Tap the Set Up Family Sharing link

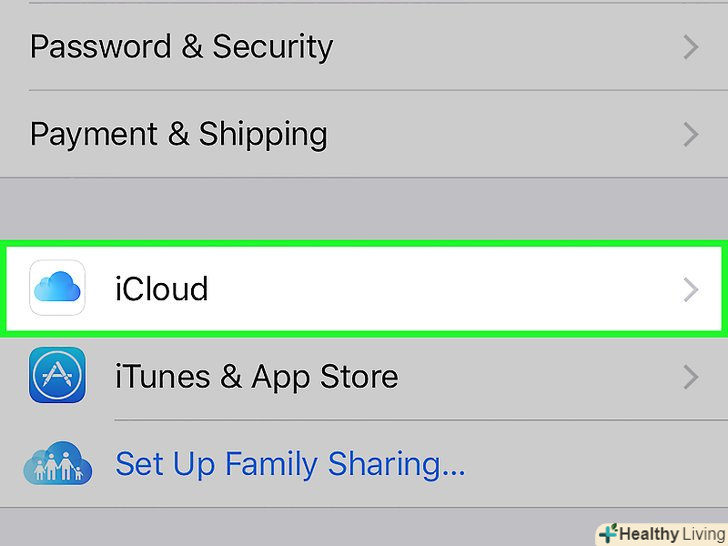coord(290,464)
